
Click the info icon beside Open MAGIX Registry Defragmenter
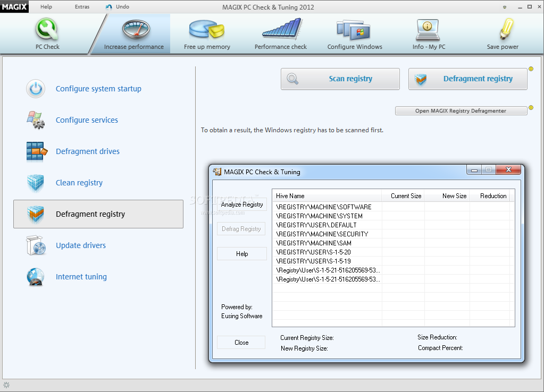click(x=531, y=108)
